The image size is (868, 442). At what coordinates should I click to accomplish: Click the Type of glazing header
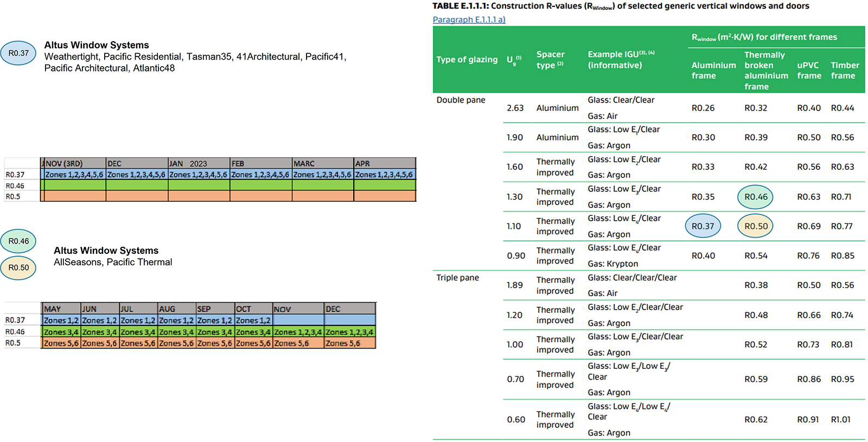(467, 60)
